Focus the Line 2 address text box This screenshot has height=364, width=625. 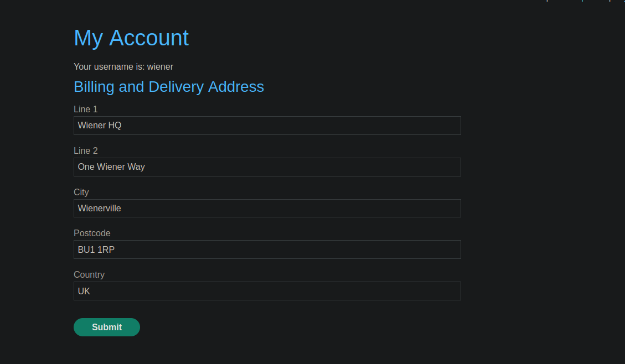(x=267, y=167)
